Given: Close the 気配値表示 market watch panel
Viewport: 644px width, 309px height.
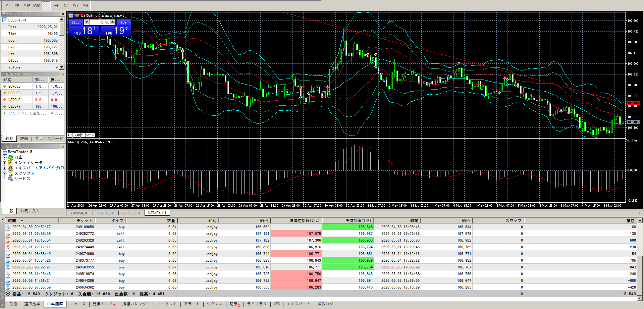Looking at the screenshot, I should [x=63, y=74].
